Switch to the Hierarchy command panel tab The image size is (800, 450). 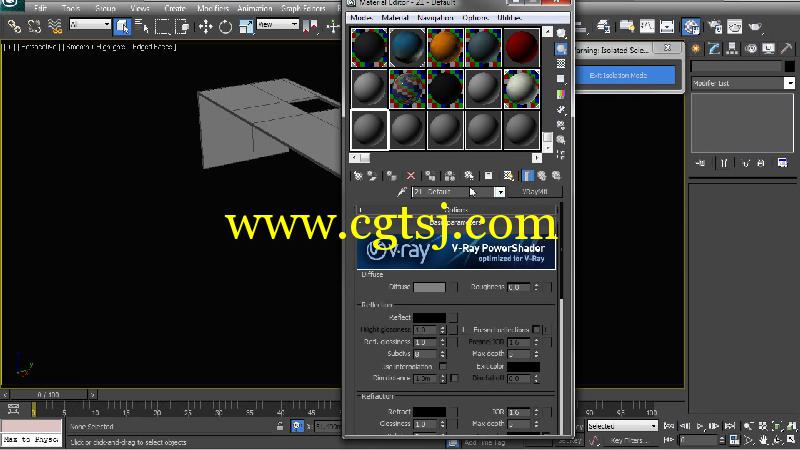[x=733, y=48]
